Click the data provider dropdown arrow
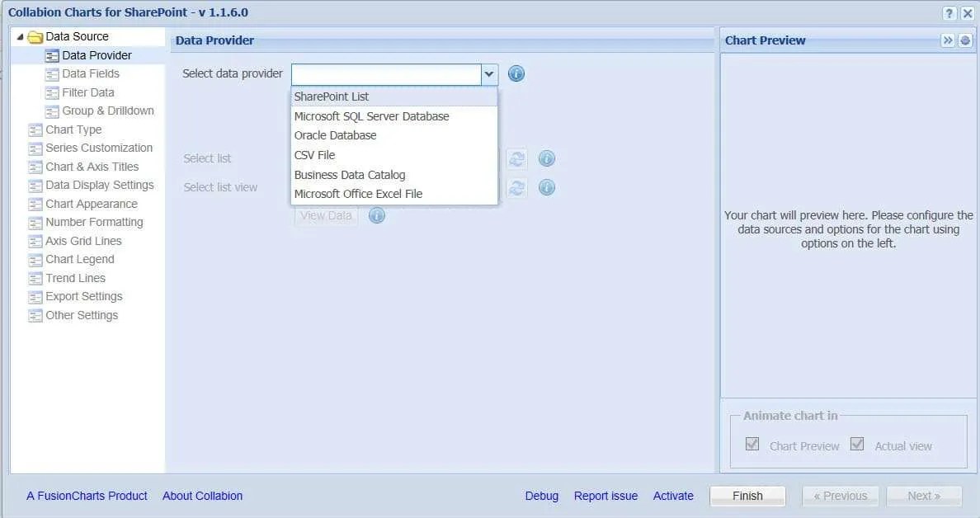 click(x=489, y=74)
